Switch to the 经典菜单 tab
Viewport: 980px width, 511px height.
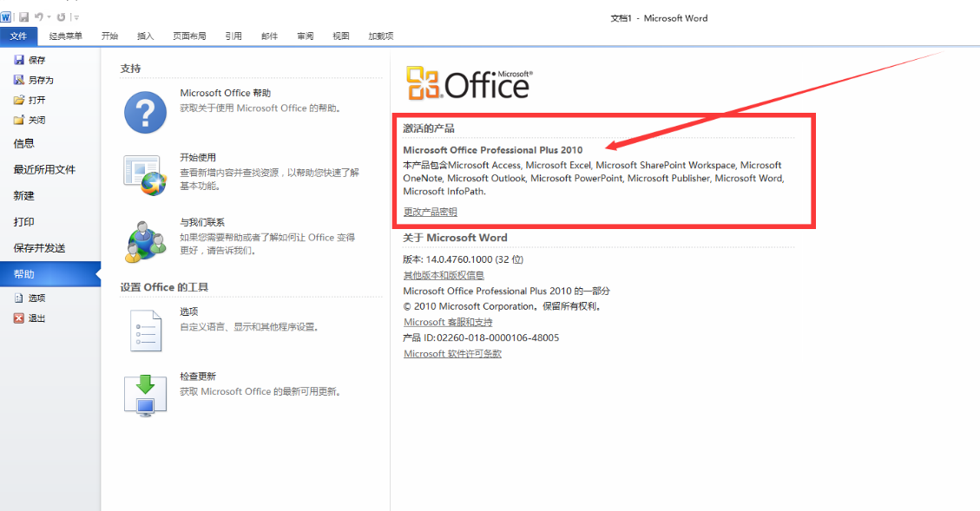click(66, 36)
